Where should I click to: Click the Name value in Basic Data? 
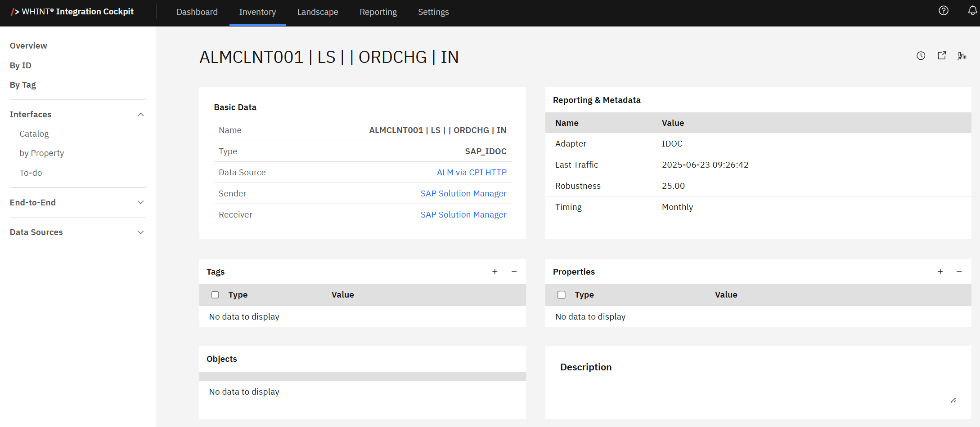point(438,130)
